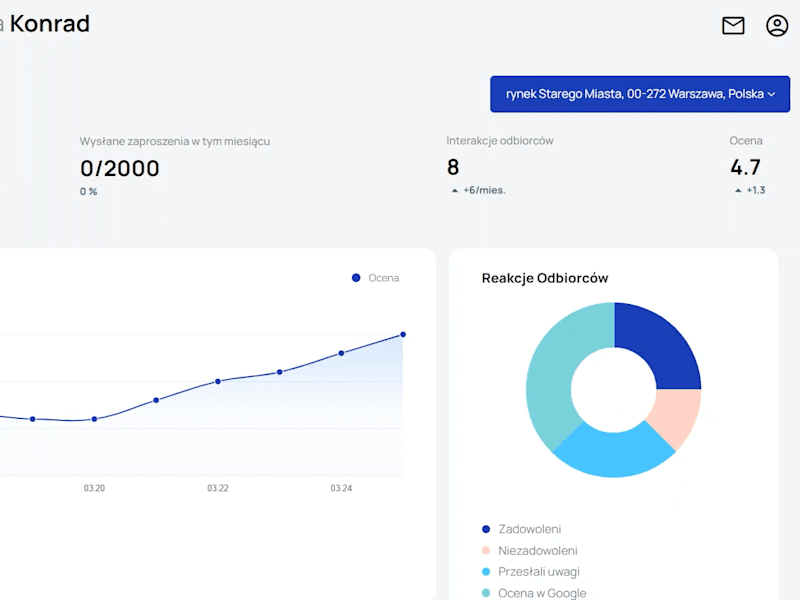Select the chart data point above 03.22

(x=218, y=381)
